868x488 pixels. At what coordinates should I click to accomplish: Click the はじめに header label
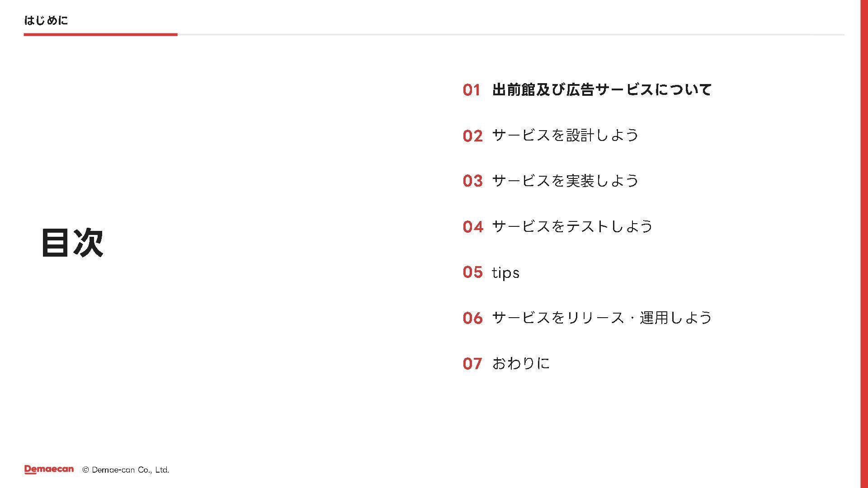click(46, 20)
